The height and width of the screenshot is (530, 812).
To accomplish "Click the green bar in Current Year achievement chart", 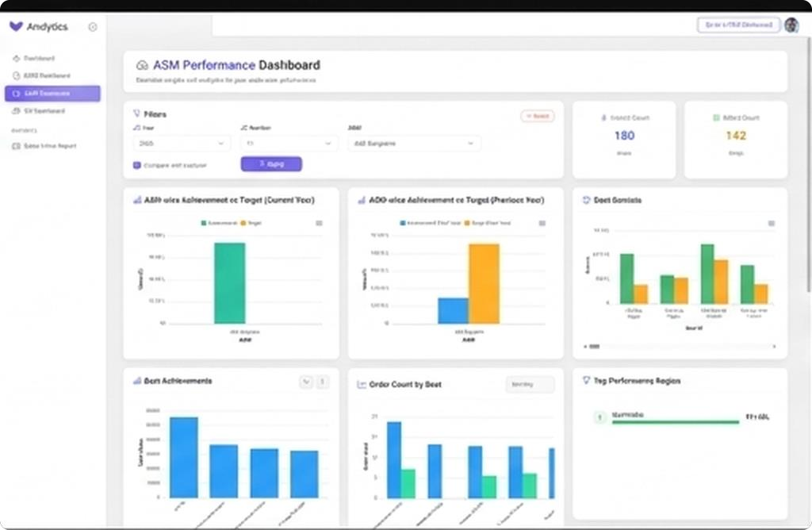I will click(230, 283).
